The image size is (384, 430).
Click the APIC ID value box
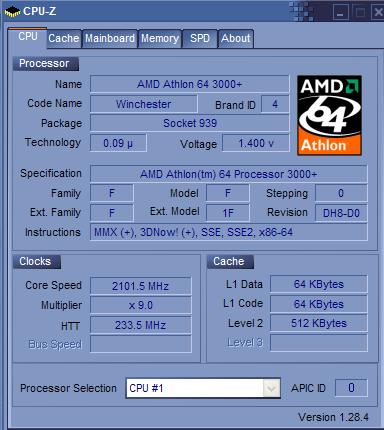(x=351, y=388)
